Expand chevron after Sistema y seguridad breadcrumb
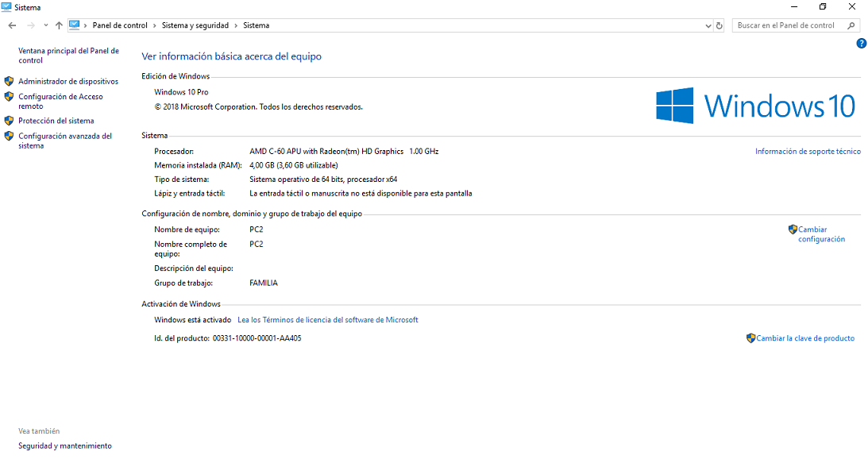This screenshot has height=463, width=868. tap(236, 25)
